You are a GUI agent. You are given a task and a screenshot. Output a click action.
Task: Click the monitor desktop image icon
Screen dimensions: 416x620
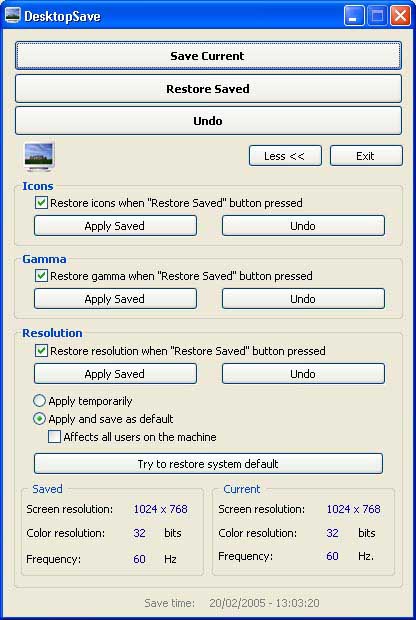coord(39,156)
